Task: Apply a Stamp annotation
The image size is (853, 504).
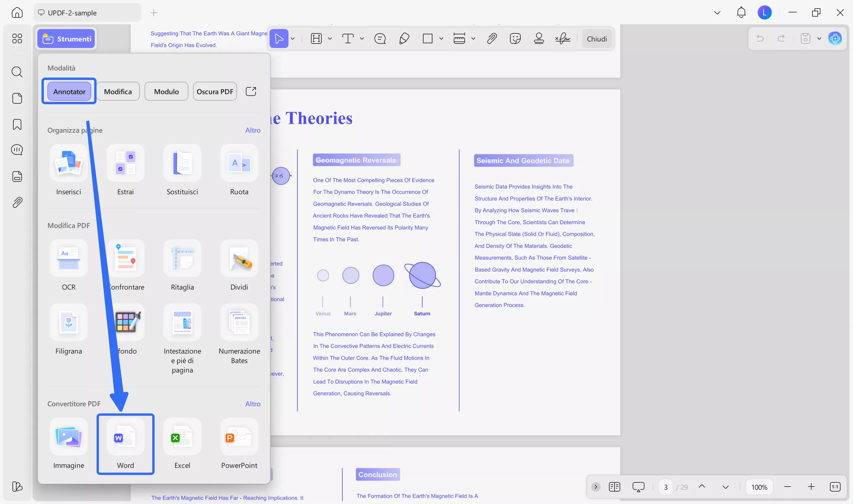Action: [539, 38]
